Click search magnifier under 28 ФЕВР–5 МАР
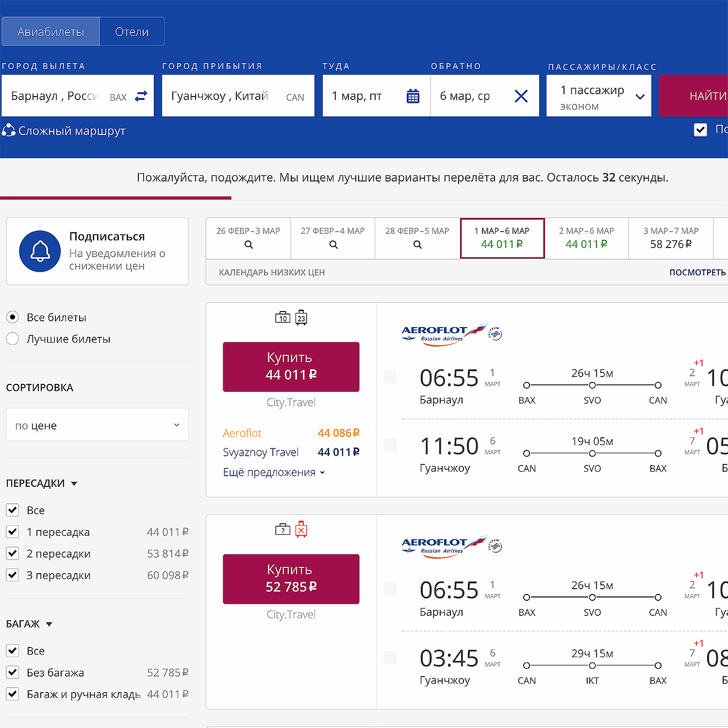The image size is (728, 728). coord(417,245)
